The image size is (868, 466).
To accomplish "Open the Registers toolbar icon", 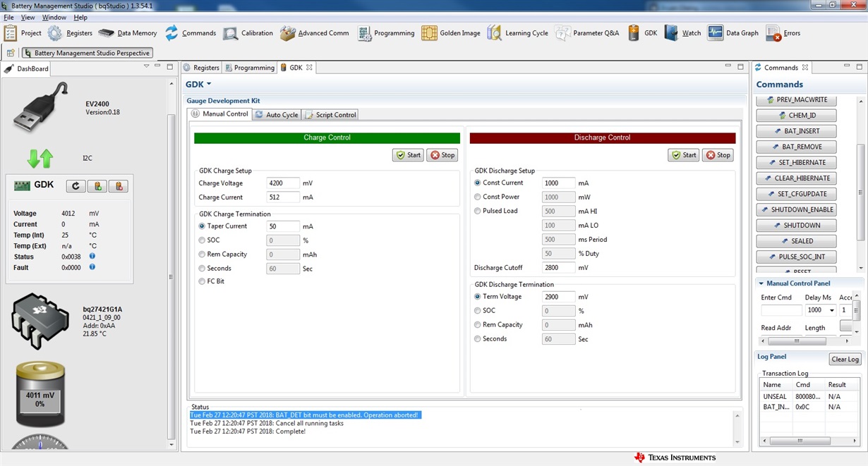I will (x=70, y=33).
